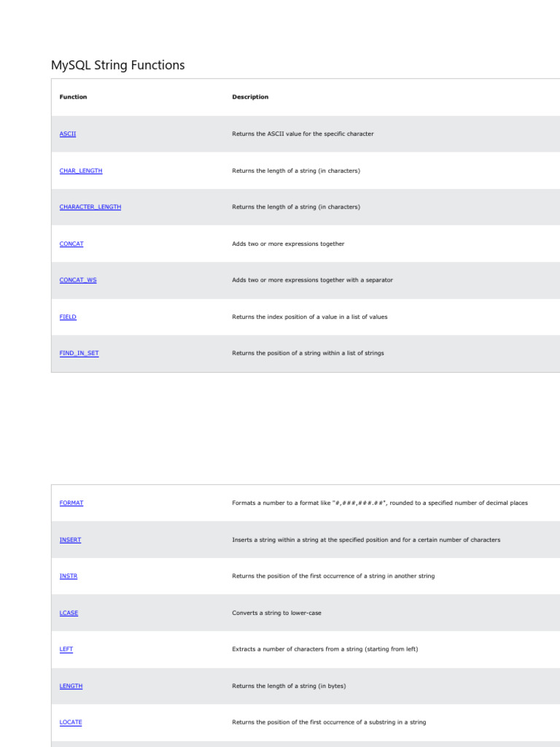Click the Description column header
This screenshot has width=560, height=747.
250,97
